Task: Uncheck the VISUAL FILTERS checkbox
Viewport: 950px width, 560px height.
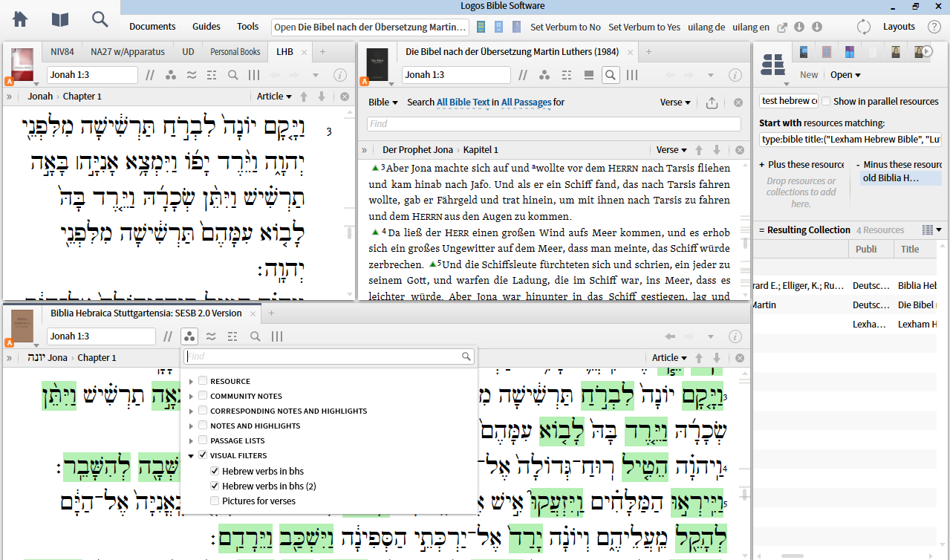Action: coord(203,455)
